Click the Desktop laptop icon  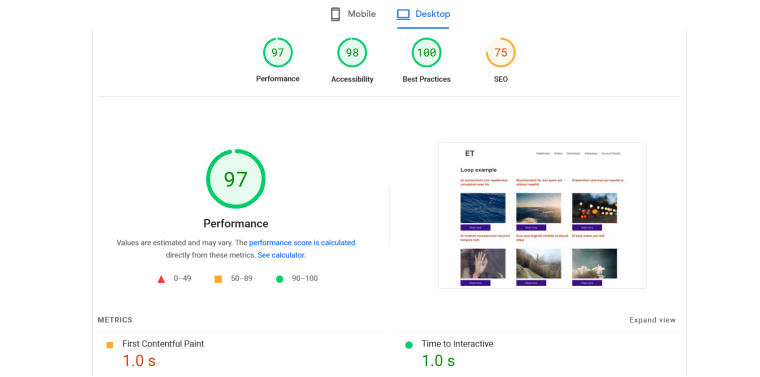pos(403,14)
